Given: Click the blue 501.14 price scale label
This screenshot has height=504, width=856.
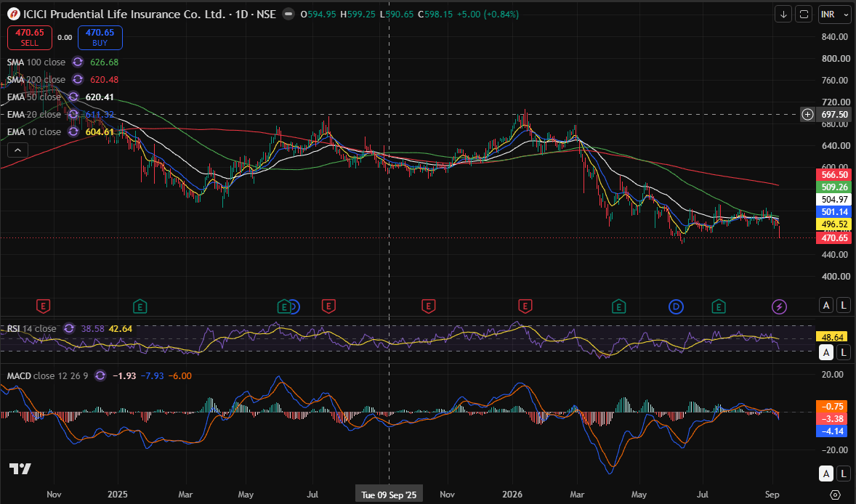Looking at the screenshot, I should 834,211.
